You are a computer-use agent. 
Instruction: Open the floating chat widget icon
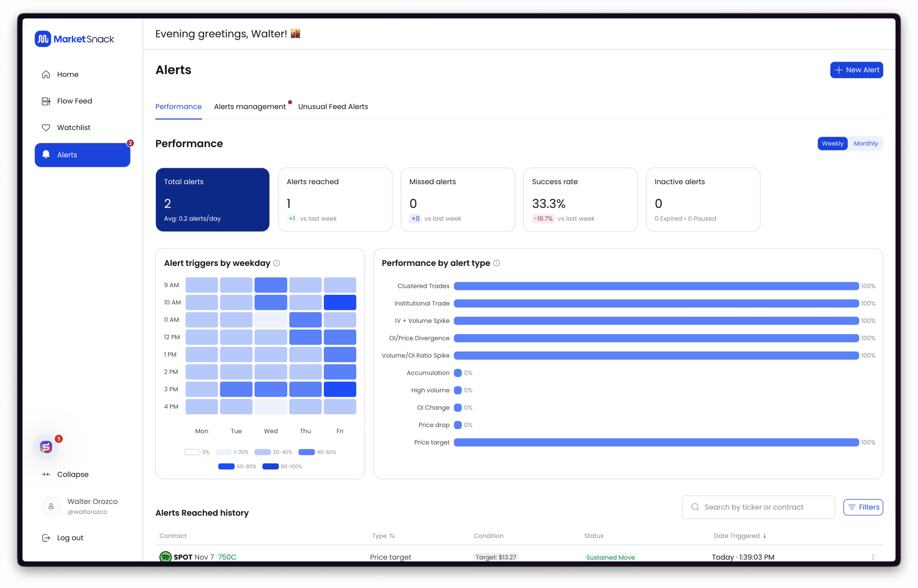pos(46,447)
